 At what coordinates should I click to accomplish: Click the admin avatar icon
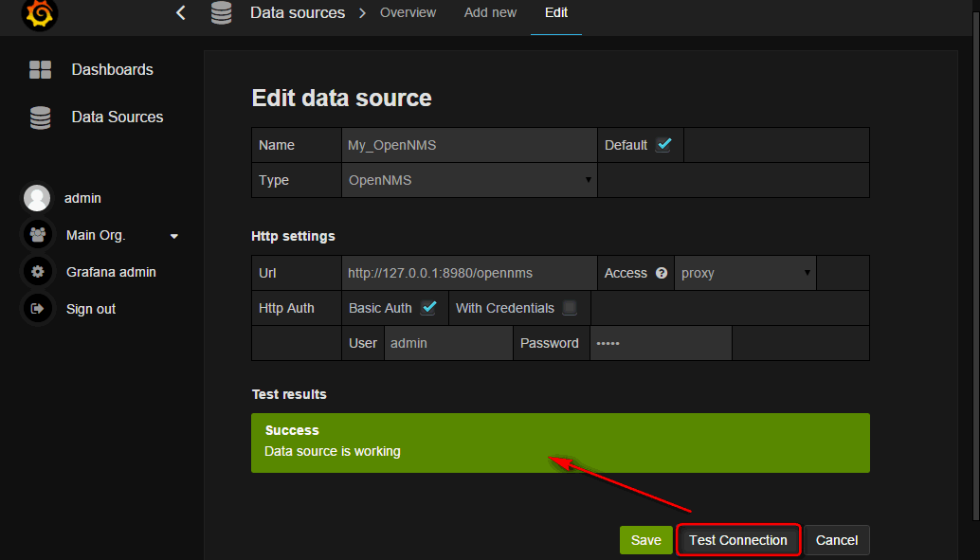pyautogui.click(x=37, y=198)
